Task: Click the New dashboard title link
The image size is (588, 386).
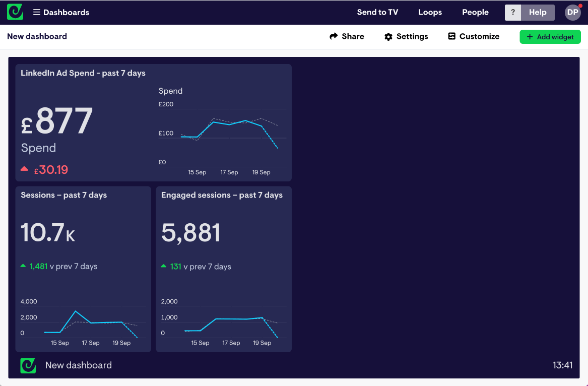Action: pos(37,36)
